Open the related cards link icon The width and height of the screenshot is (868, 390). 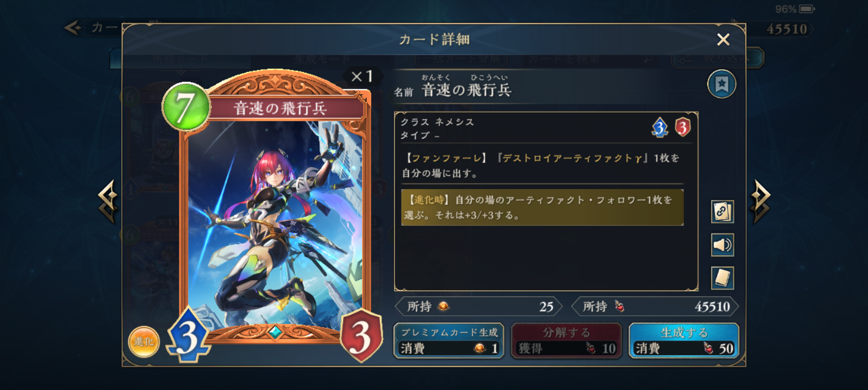(x=722, y=212)
